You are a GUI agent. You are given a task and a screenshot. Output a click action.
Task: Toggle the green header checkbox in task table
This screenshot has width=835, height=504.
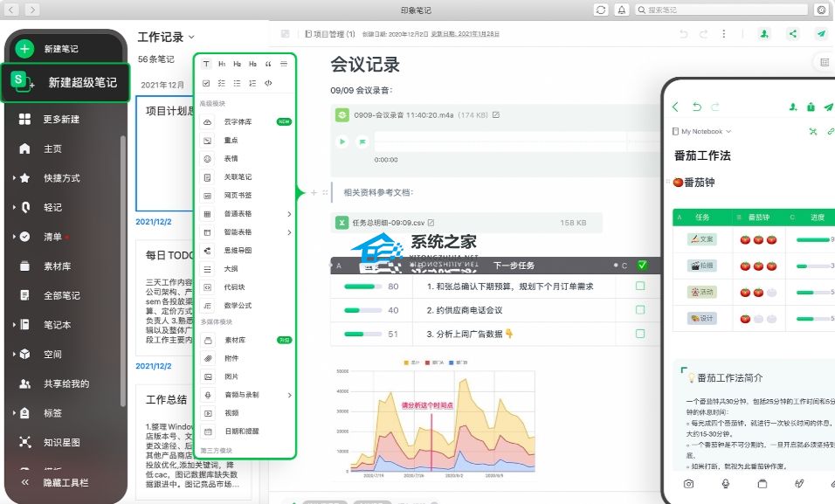642,266
